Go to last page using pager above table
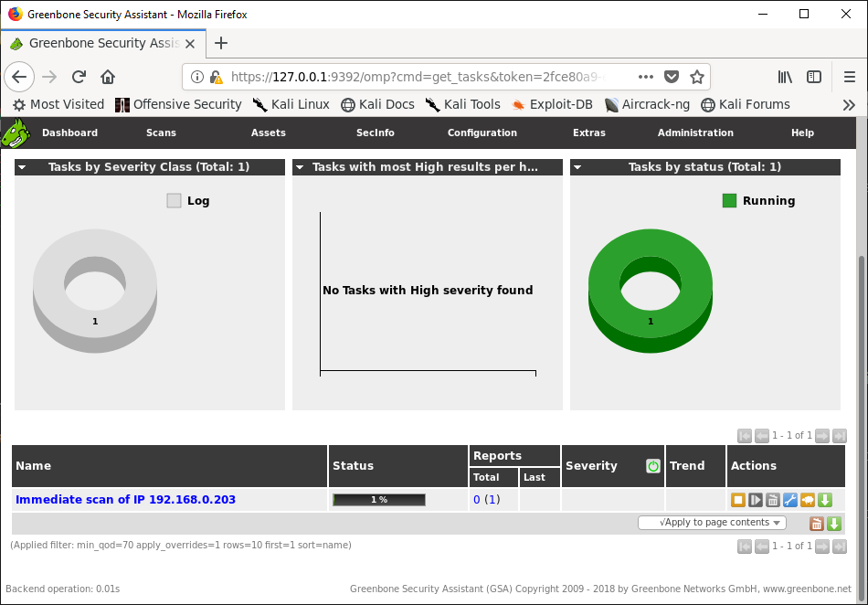Screen dimensions: 868x605 point(840,436)
